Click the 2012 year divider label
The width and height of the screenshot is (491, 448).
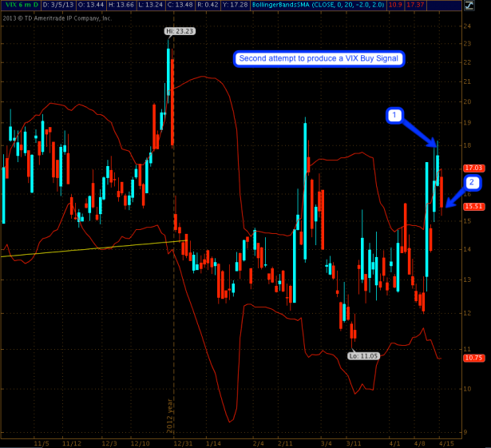pyautogui.click(x=169, y=416)
